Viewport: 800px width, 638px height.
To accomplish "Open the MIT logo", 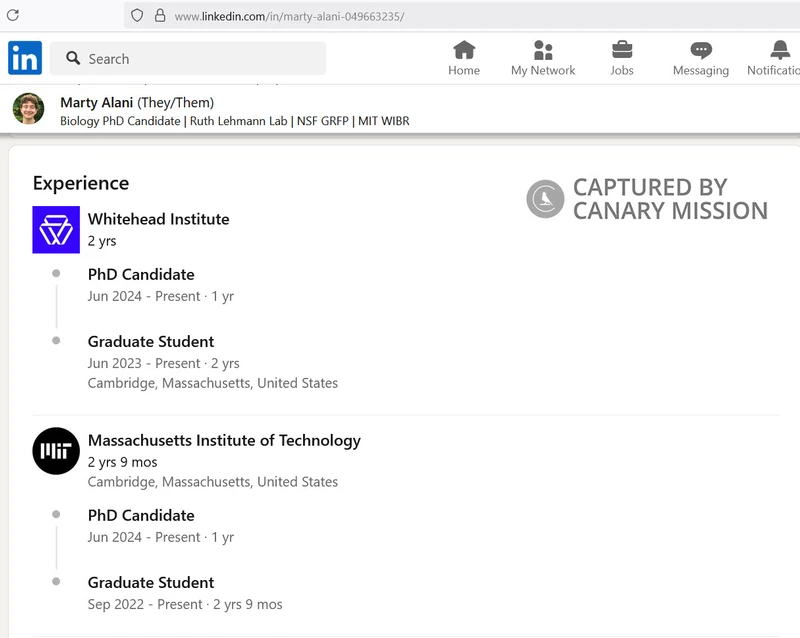I will [56, 451].
